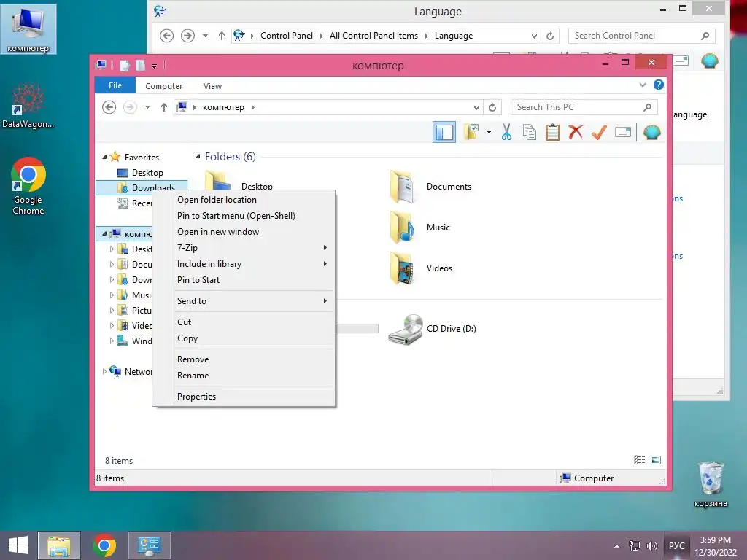The width and height of the screenshot is (747, 560).
Task: Expand the Windows drive tree node arrow
Action: tap(112, 341)
